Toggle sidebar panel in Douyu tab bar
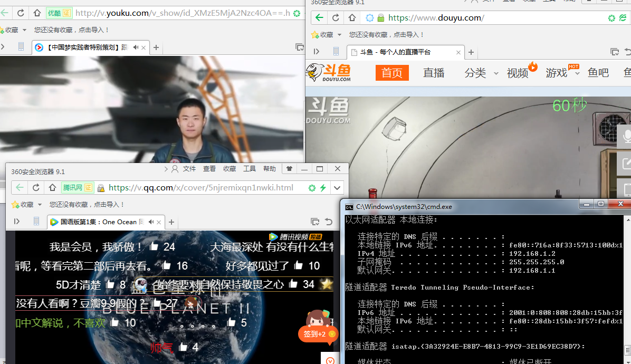 [x=317, y=52]
